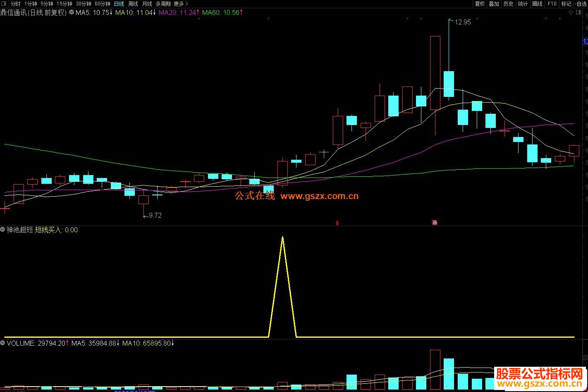Switch to 15分钟 period
The height and width of the screenshot is (392, 588).
(64, 4)
